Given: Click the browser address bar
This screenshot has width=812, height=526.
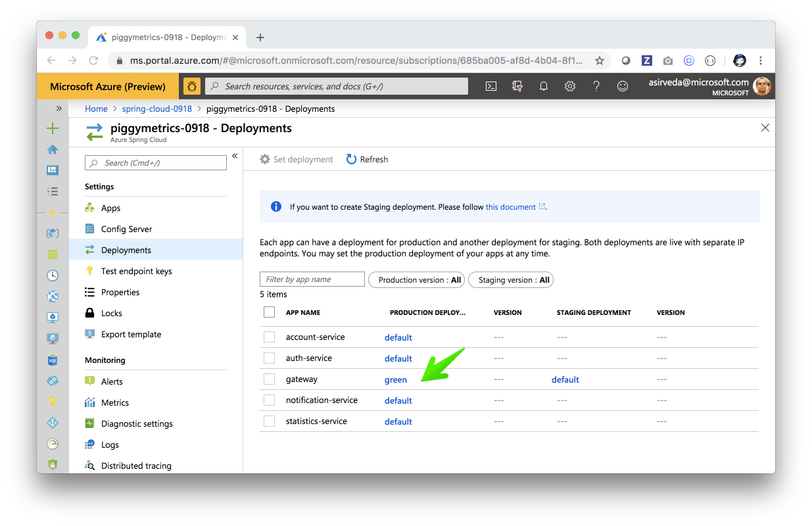Looking at the screenshot, I should 355,60.
